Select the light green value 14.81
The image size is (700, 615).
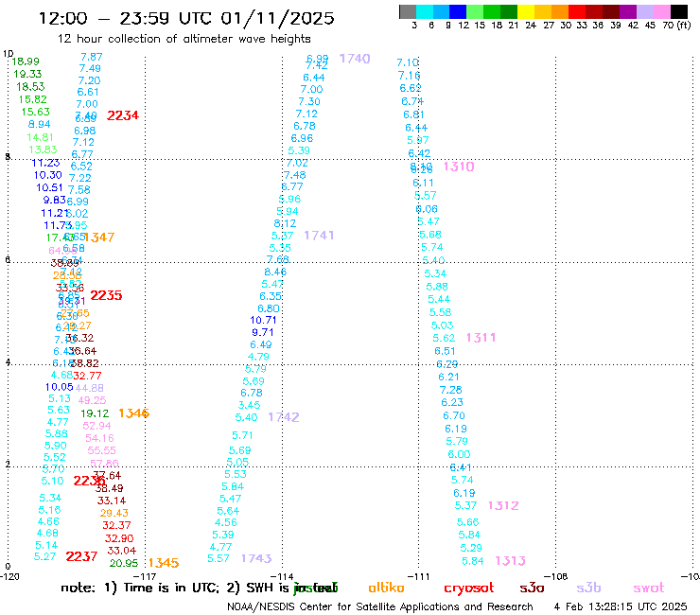pos(40,137)
